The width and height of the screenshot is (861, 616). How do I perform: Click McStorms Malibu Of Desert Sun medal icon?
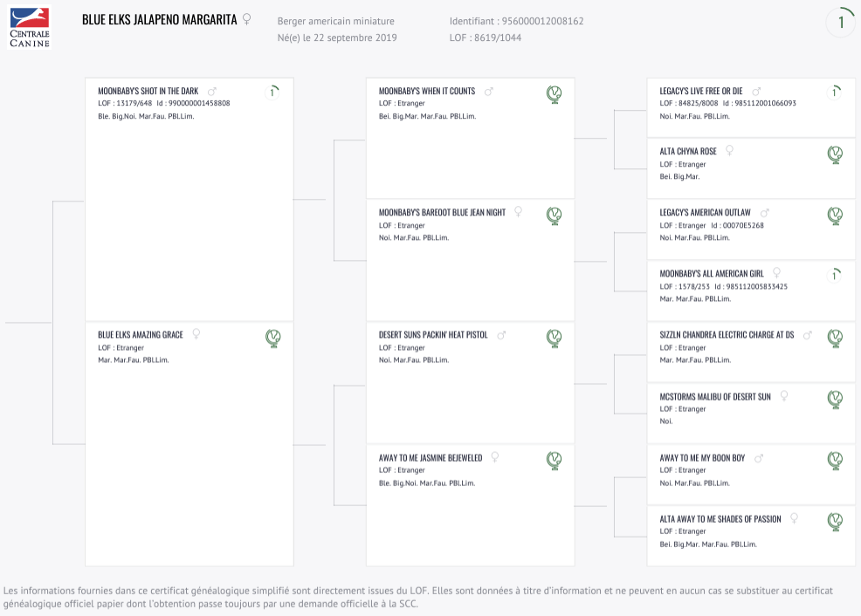835,399
